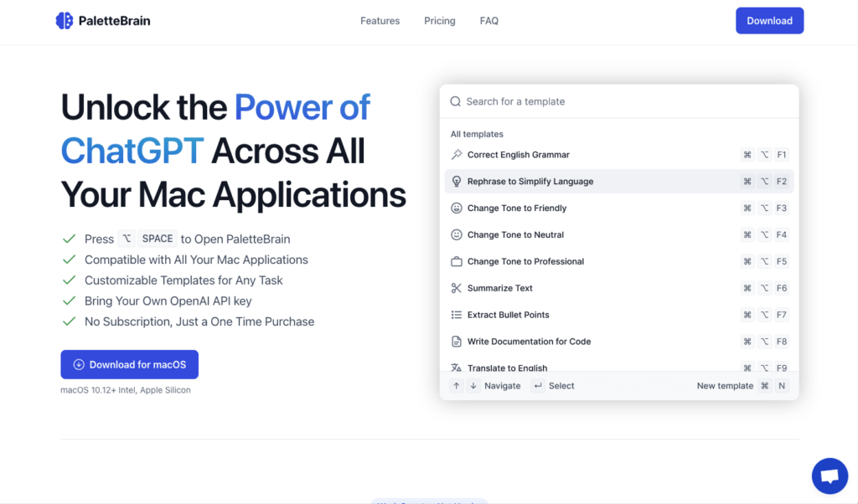Select Change Tone to Neutral template
This screenshot has width=858, height=504.
(x=619, y=235)
